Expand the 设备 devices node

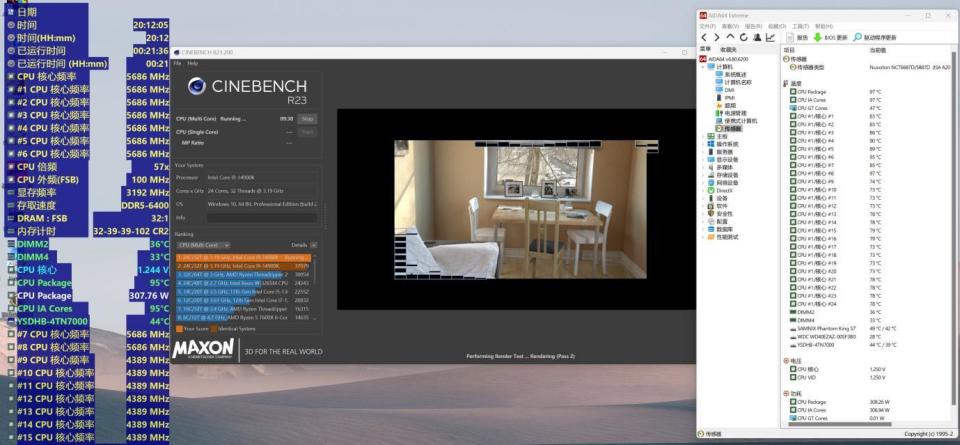[703, 198]
